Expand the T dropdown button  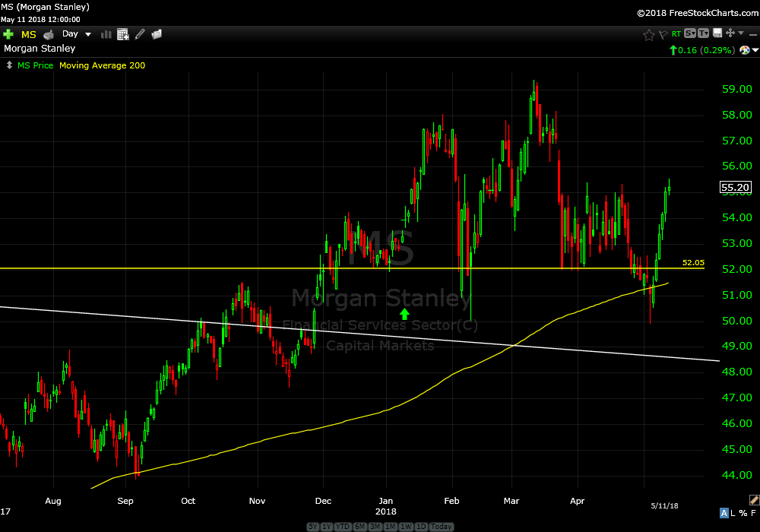[x=703, y=33]
